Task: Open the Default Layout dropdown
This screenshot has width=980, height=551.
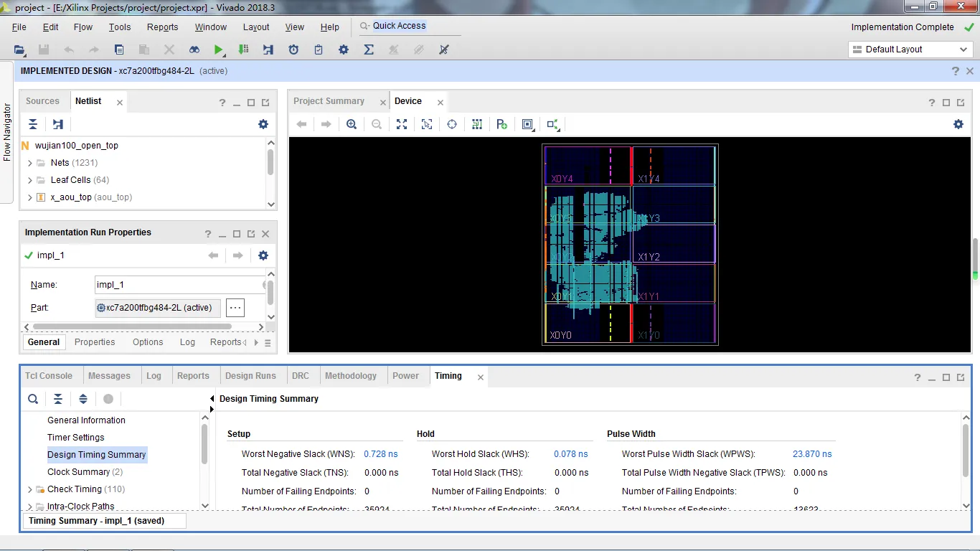Action: [910, 50]
